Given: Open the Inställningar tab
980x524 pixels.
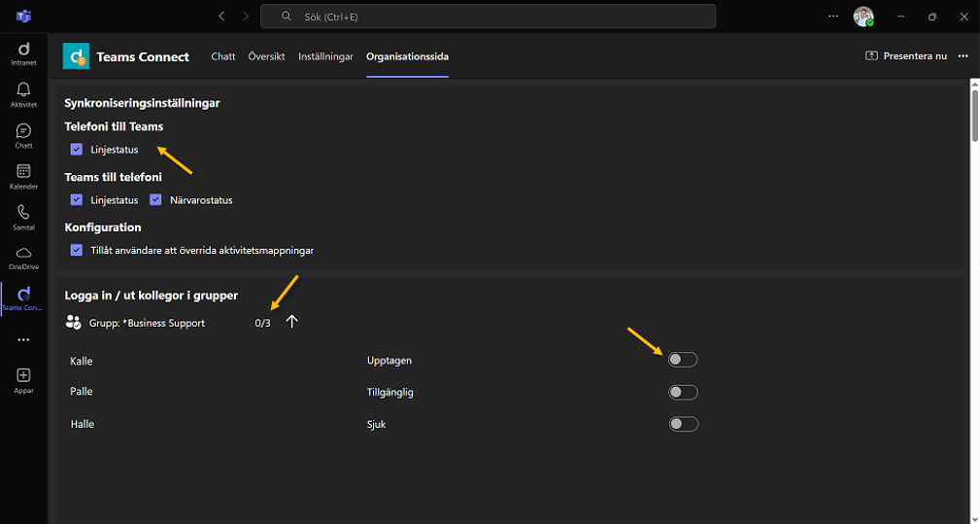Looking at the screenshot, I should point(325,56).
